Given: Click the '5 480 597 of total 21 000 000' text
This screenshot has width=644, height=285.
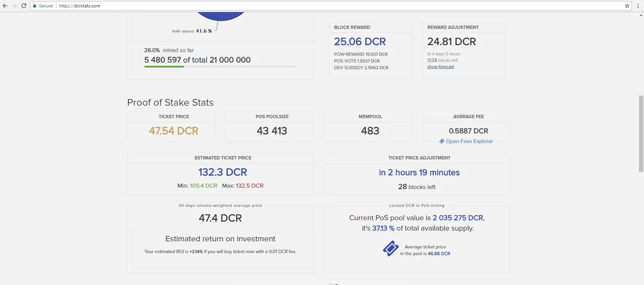Looking at the screenshot, I should coord(197,60).
